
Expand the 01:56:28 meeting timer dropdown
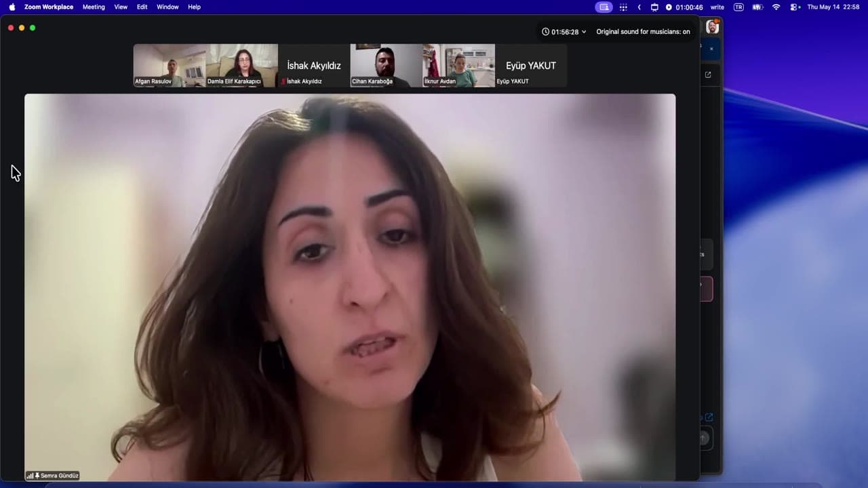click(564, 31)
